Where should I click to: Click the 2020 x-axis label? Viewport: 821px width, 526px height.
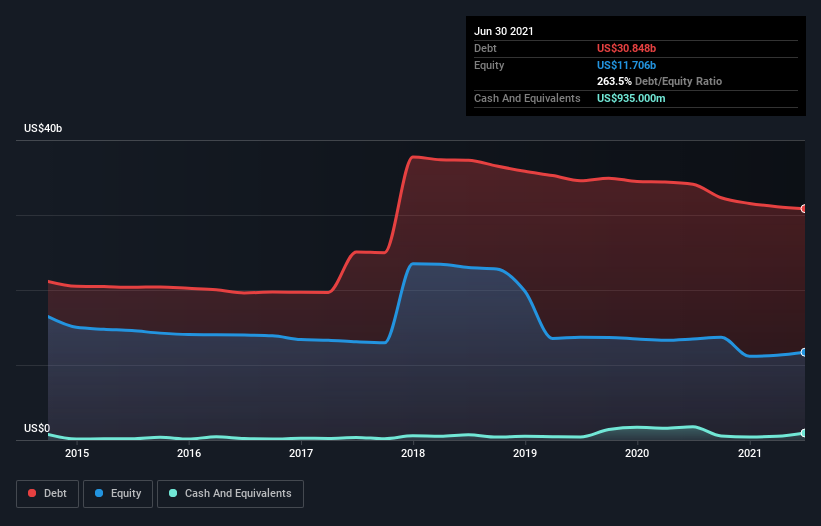click(x=637, y=453)
